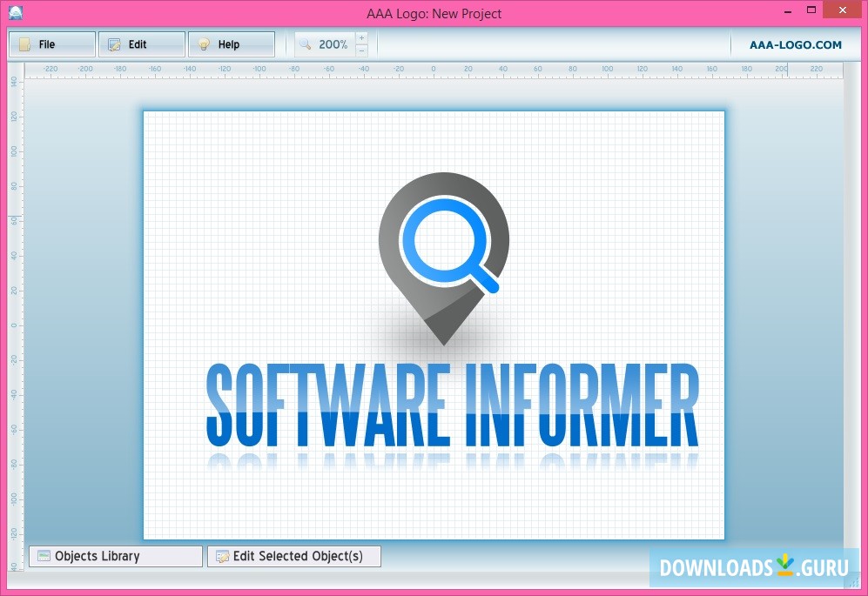
Task: Select the SOFTWARE INFORMER text object
Action: tap(453, 405)
